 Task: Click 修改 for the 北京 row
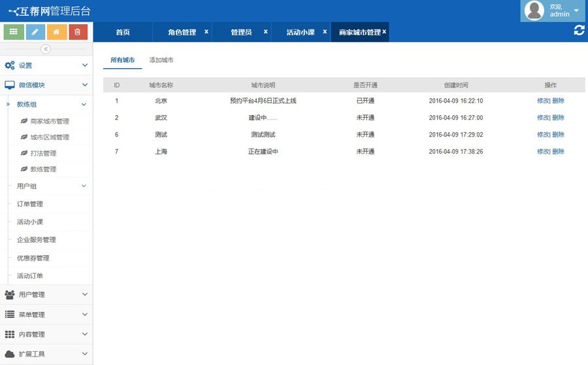tap(543, 101)
